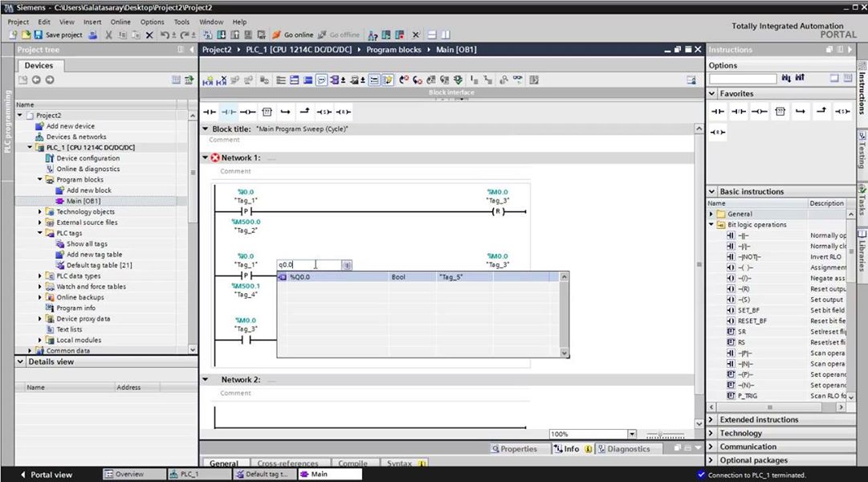Viewport: 868px width, 482px height.
Task: Click the cut scissors icon in toolbar
Action: click(x=108, y=35)
